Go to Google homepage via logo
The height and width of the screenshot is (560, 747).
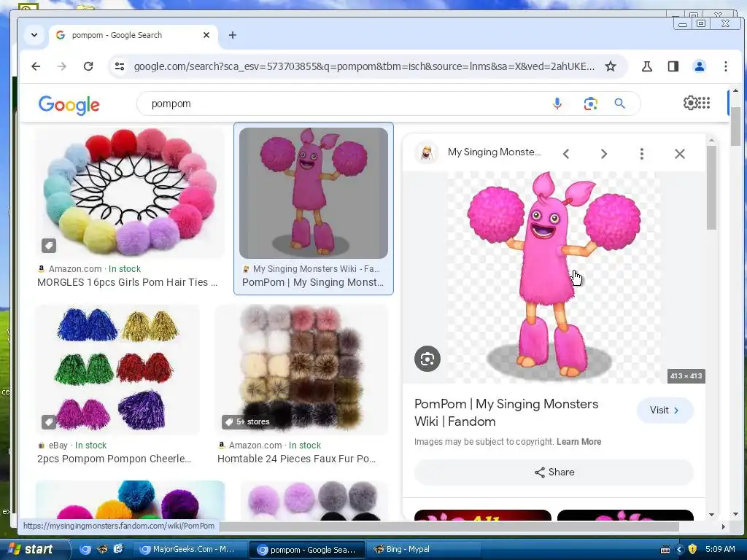(x=69, y=104)
